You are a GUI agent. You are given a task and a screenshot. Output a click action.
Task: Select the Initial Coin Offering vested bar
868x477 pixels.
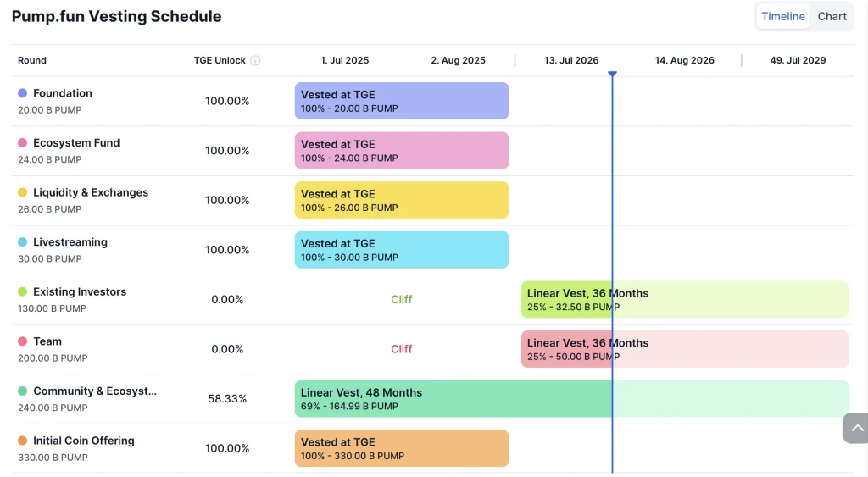tap(401, 448)
